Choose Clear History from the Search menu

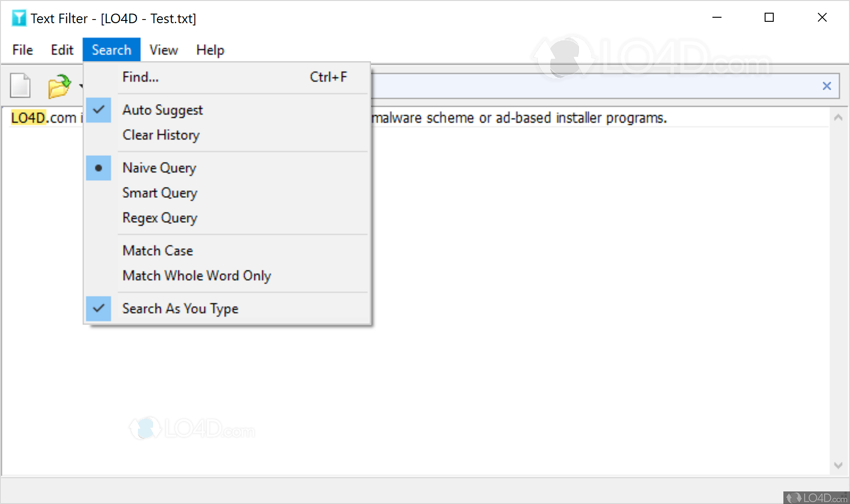tap(160, 135)
